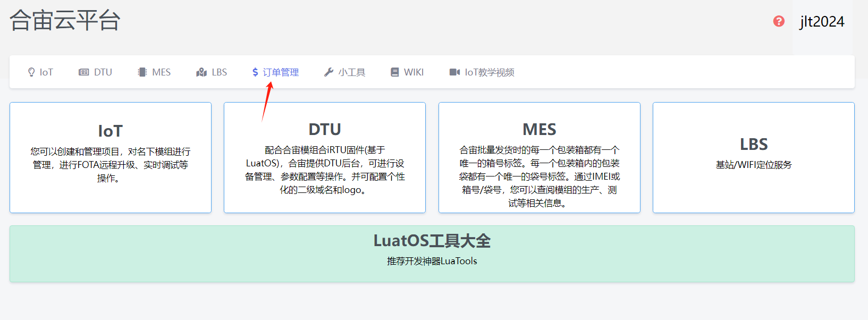Select LBS in the navigation bar

[212, 72]
